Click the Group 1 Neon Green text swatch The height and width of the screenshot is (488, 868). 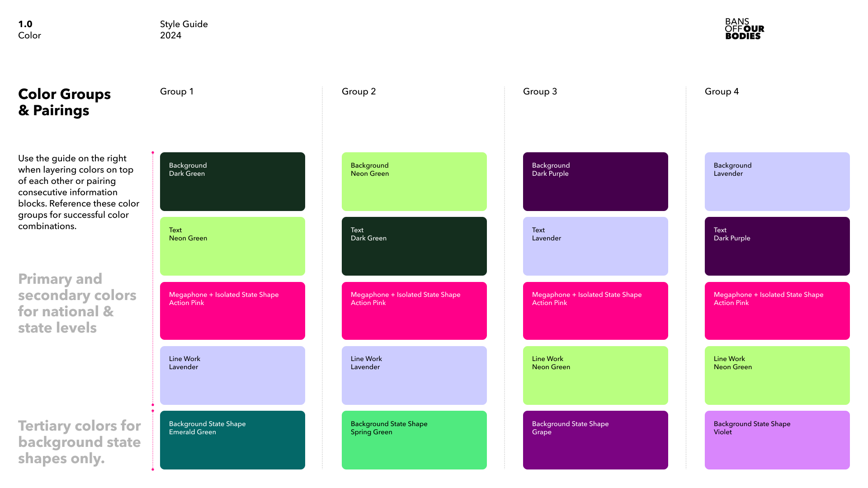click(232, 246)
